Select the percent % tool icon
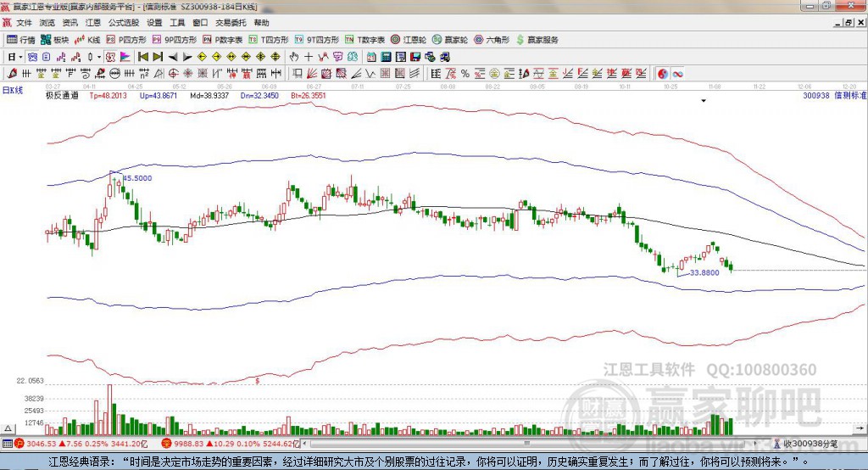The image size is (868, 470). click(x=465, y=73)
